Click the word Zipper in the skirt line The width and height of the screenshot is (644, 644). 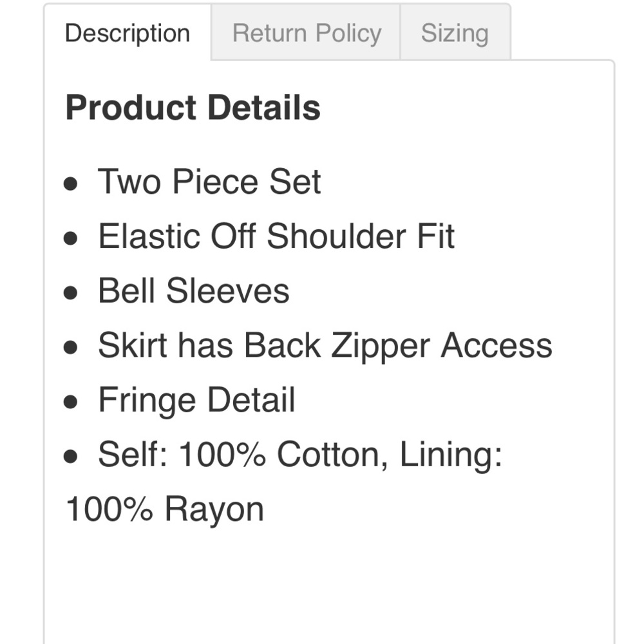click(x=381, y=346)
